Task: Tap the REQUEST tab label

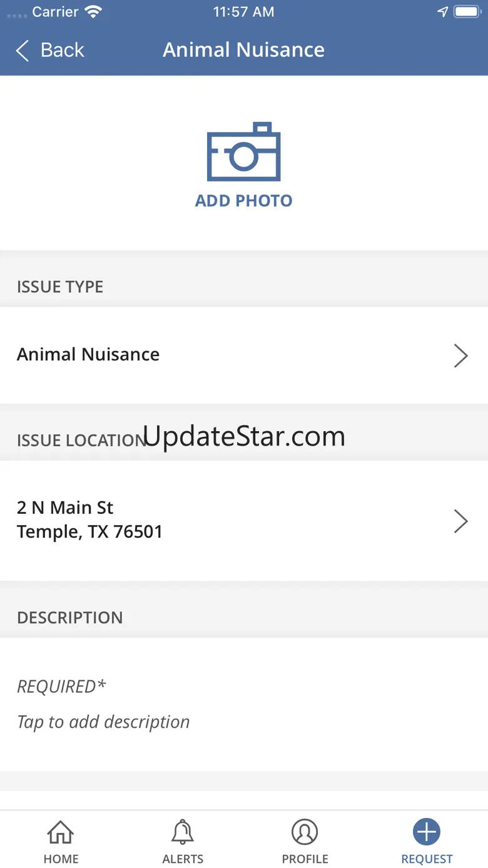Action: [427, 859]
